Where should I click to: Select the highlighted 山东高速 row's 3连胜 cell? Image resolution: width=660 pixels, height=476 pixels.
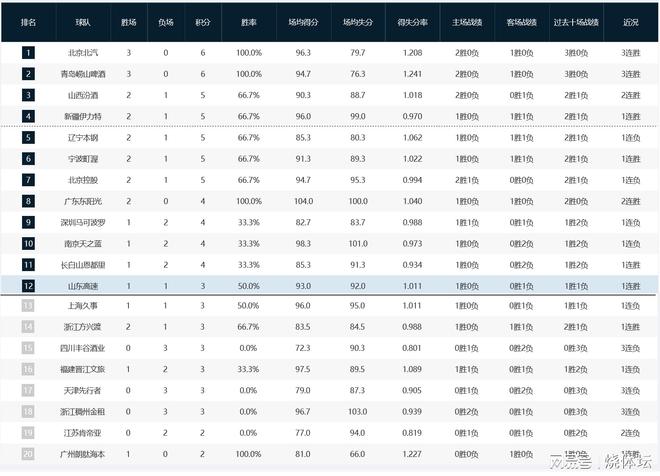[x=630, y=285]
